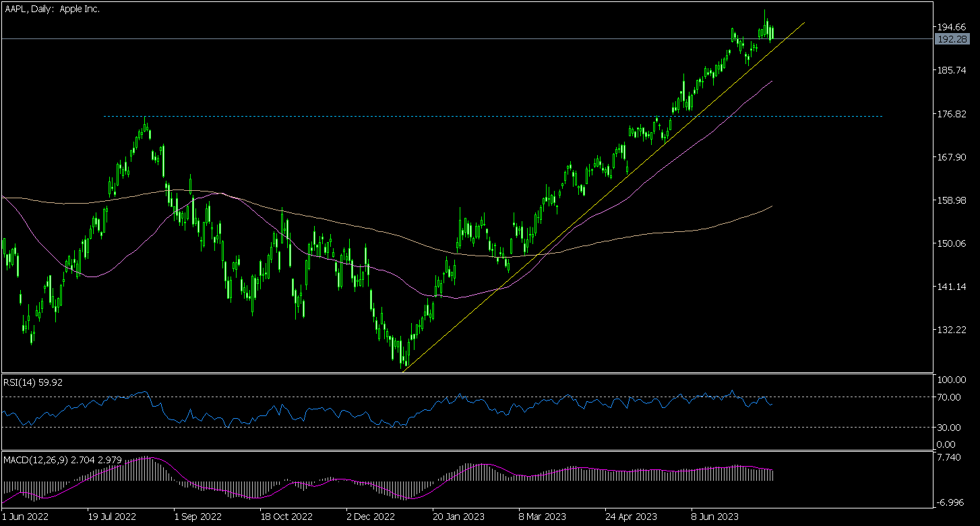980x526 pixels.
Task: Click the 185.74 price axis label
Action: tap(950, 70)
